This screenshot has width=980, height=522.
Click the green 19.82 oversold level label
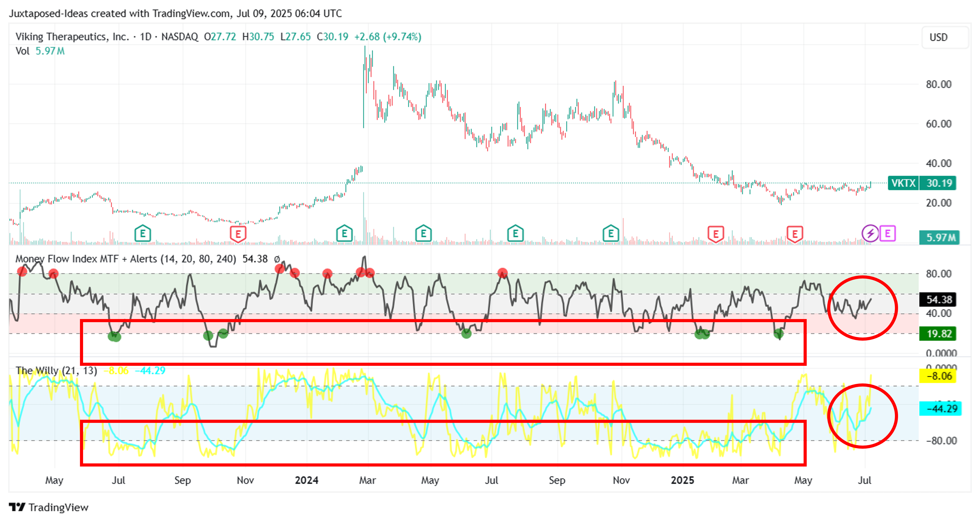[938, 334]
